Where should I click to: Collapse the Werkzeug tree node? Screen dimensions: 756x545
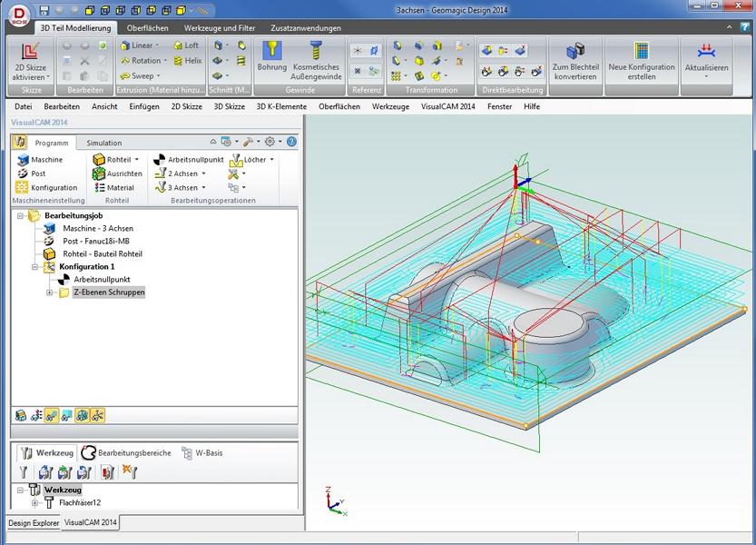pyautogui.click(x=20, y=490)
